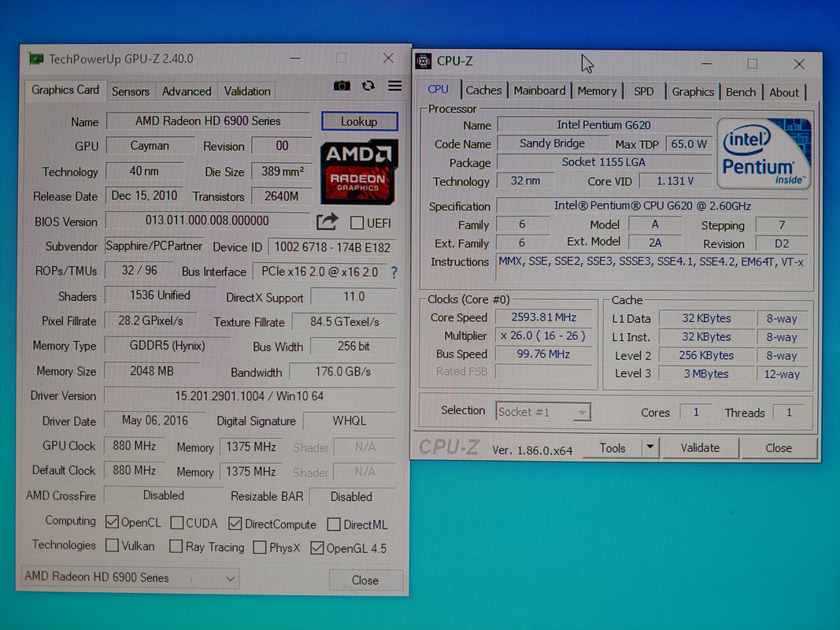
Task: Open the About tab in CPU-Z
Action: (784, 93)
